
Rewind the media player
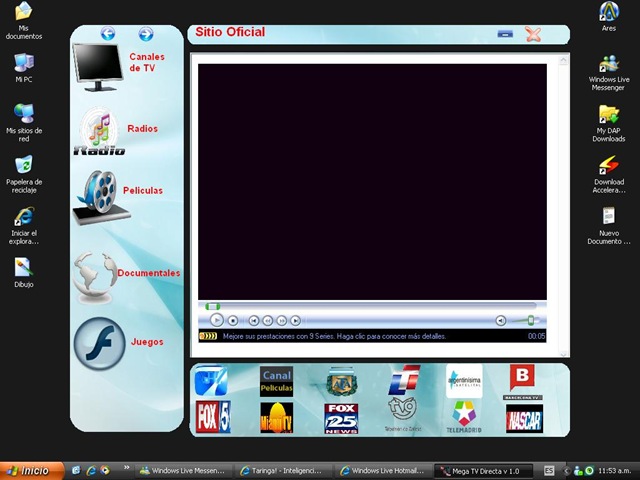(x=267, y=321)
